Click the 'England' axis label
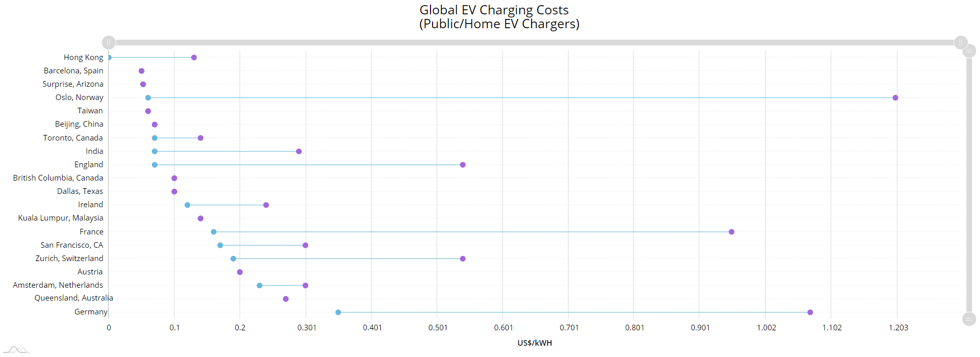Image resolution: width=980 pixels, height=357 pixels. [89, 165]
